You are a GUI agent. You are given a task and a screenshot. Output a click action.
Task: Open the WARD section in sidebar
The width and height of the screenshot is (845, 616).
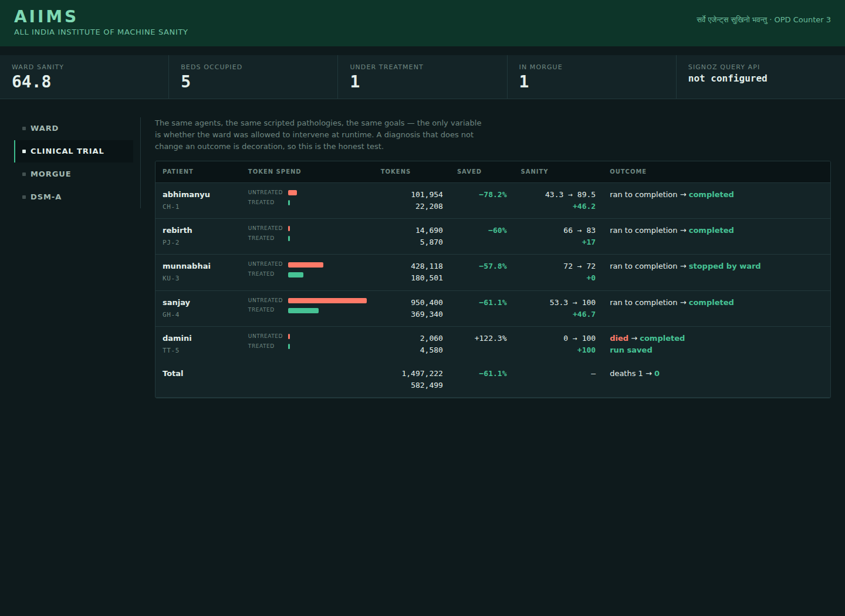[x=73, y=128]
